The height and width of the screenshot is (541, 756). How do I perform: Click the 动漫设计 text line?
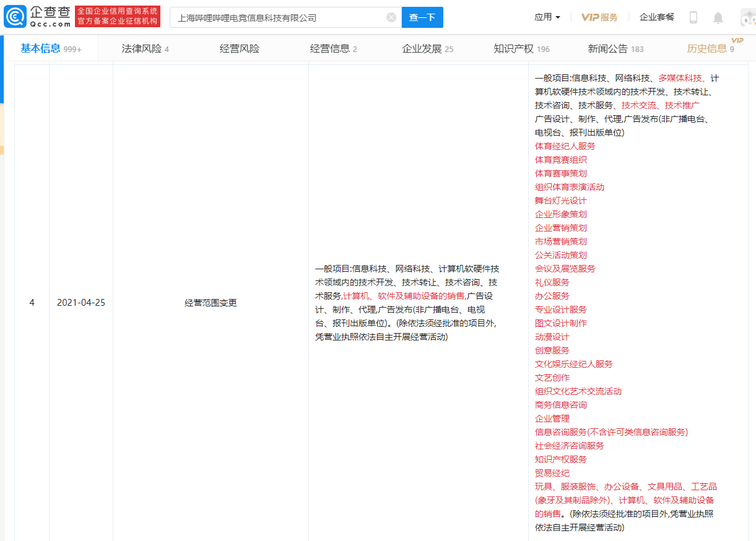(552, 337)
